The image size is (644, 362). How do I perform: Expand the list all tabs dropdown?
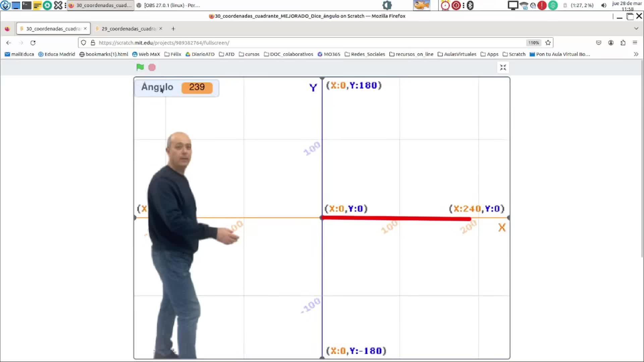636,29
